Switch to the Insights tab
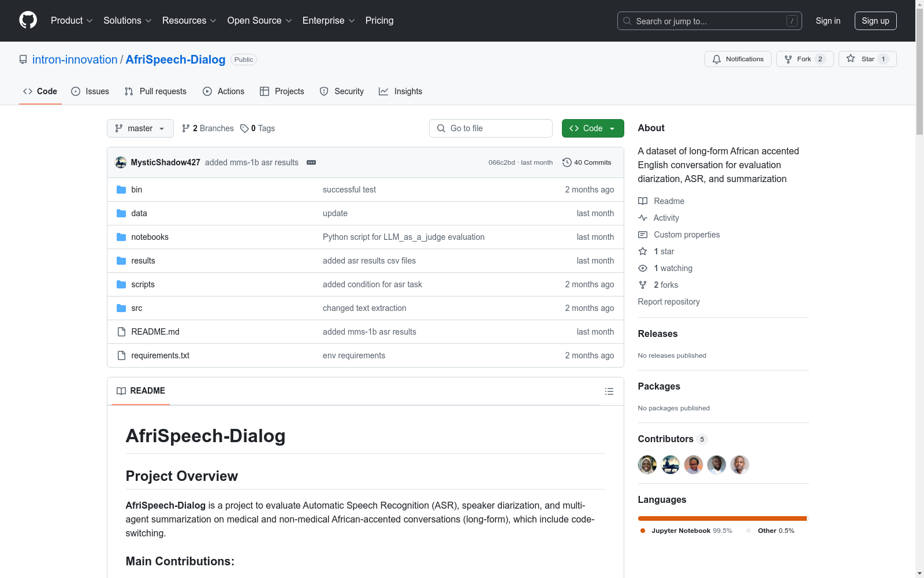The height and width of the screenshot is (578, 924). (x=400, y=91)
